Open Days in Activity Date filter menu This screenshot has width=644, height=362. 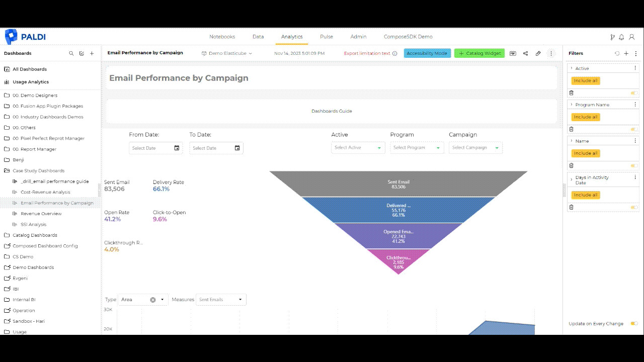point(635,177)
